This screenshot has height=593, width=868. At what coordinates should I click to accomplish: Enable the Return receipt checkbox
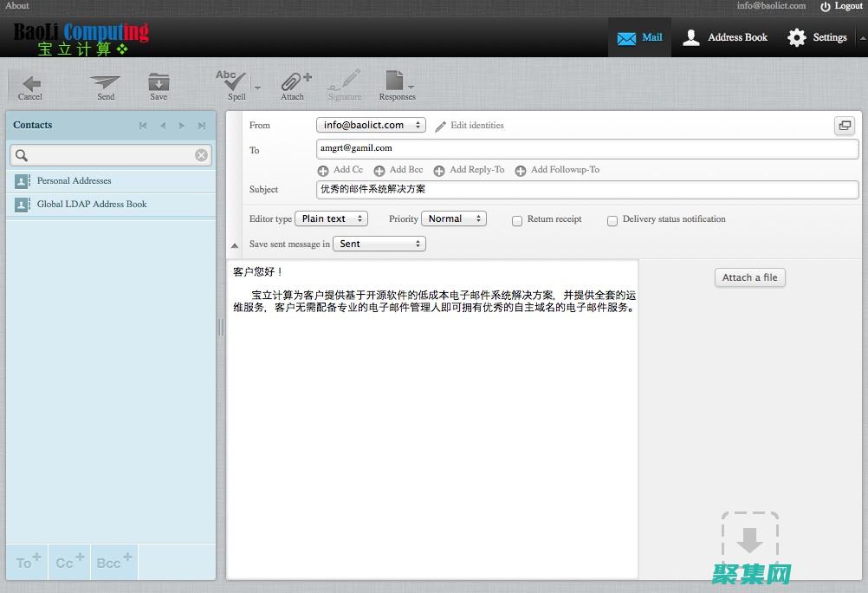(517, 220)
